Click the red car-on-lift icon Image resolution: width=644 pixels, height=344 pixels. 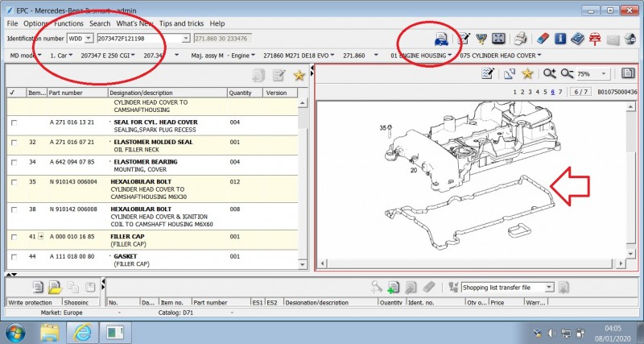coord(595,39)
